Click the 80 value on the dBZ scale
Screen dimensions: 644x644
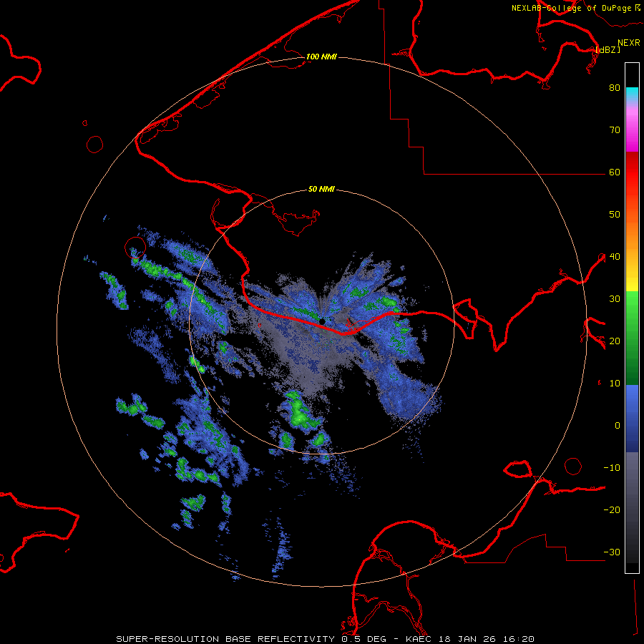coord(615,87)
